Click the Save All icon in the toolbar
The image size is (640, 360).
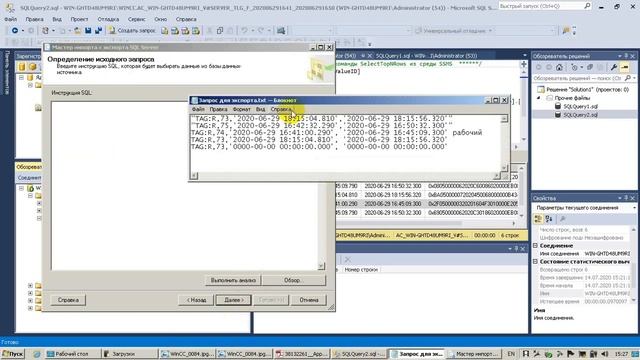[x=98, y=31]
